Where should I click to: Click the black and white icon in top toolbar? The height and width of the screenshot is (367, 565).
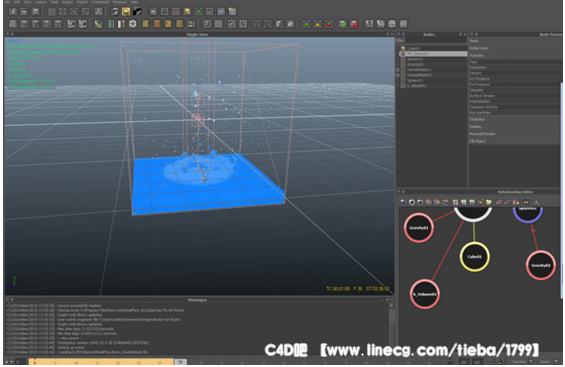click(137, 12)
